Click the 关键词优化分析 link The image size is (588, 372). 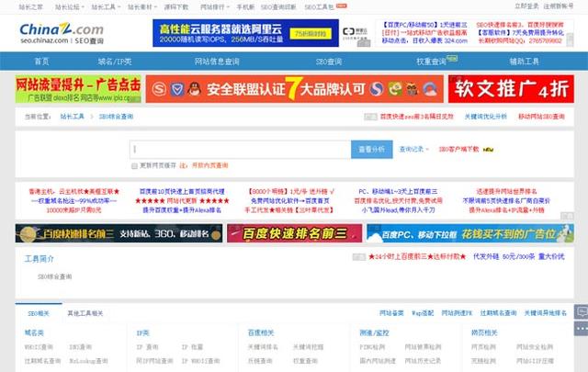(x=486, y=117)
